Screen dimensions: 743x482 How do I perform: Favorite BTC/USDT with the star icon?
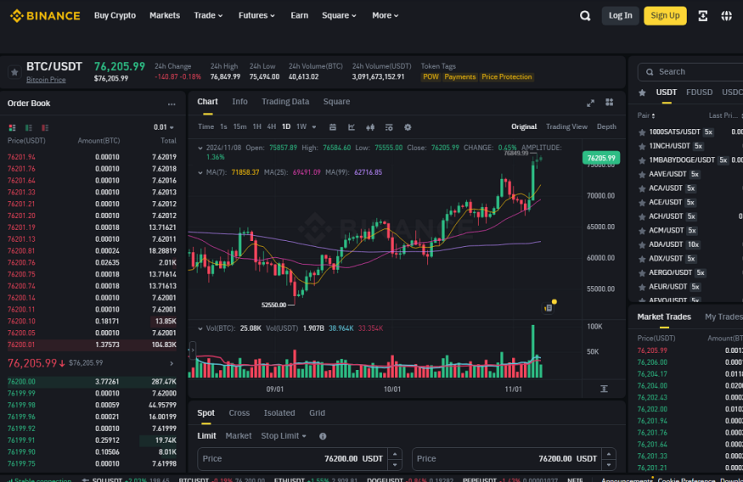coord(14,73)
